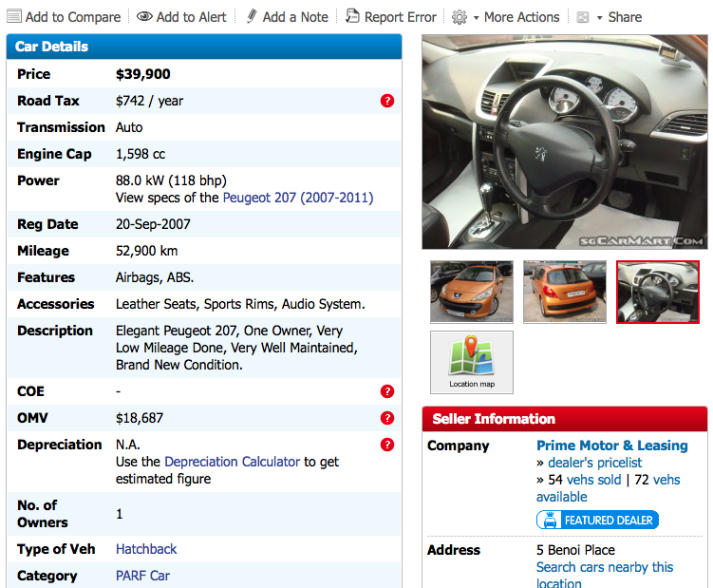Image resolution: width=713 pixels, height=588 pixels.
Task: Click the Reg Date 20-Sep-2007
Action: coord(153,224)
